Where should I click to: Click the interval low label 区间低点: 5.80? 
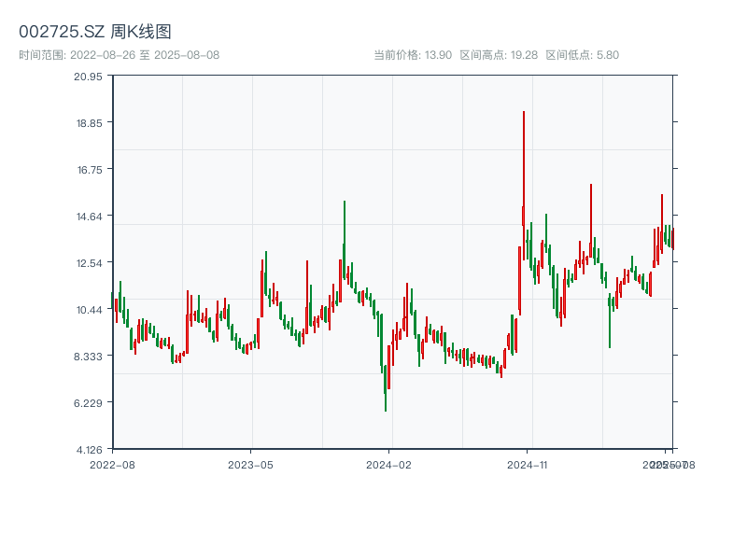[x=582, y=55]
